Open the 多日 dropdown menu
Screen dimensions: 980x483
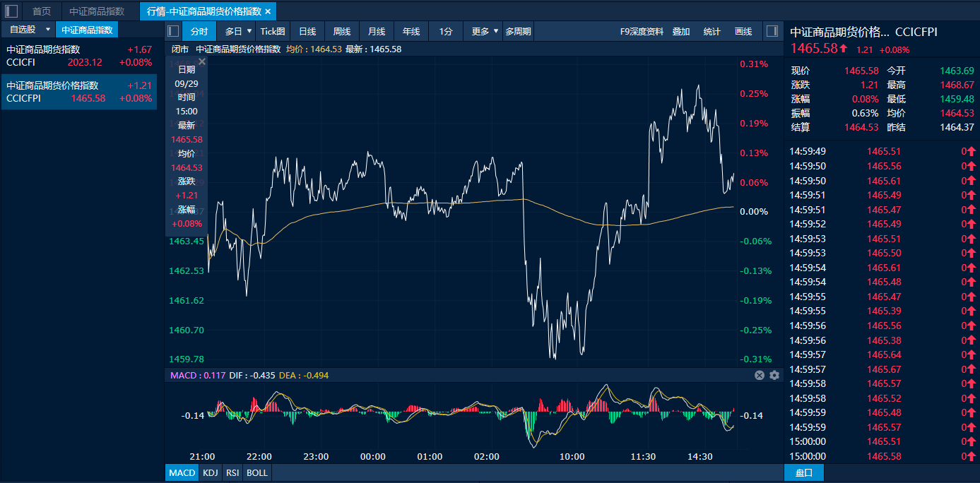point(249,31)
